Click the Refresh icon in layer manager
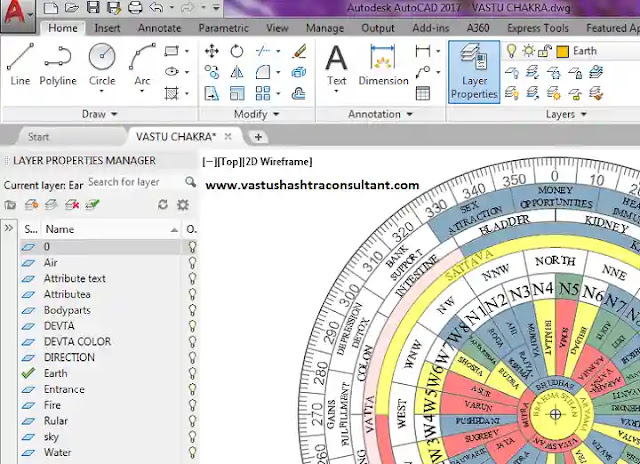The width and height of the screenshot is (640, 464). click(x=163, y=204)
